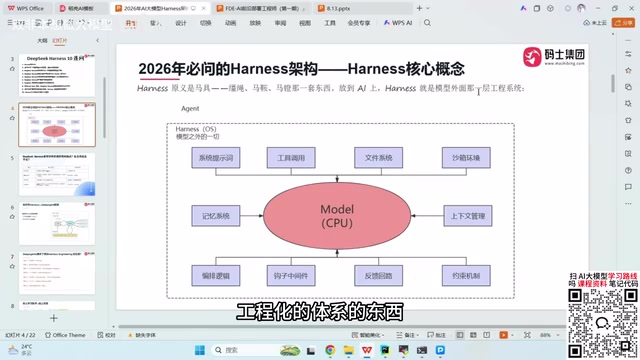This screenshot has height=360, width=640.
Task: Click the animation star beside slide 6
Action: 12,217
